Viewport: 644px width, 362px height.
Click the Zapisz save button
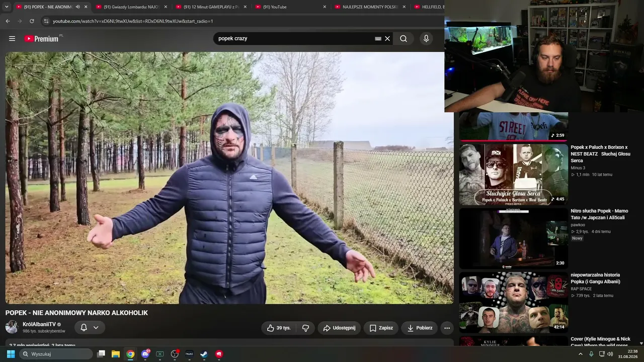(381, 328)
